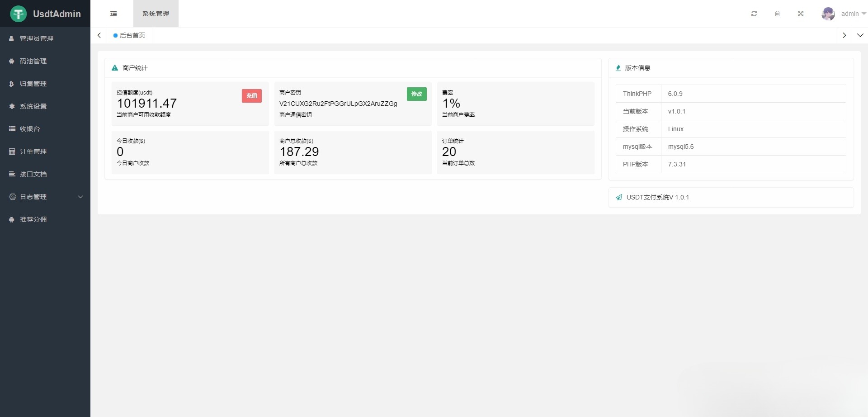Open the admin user dropdown
Screen dimensions: 868x417
853,14
